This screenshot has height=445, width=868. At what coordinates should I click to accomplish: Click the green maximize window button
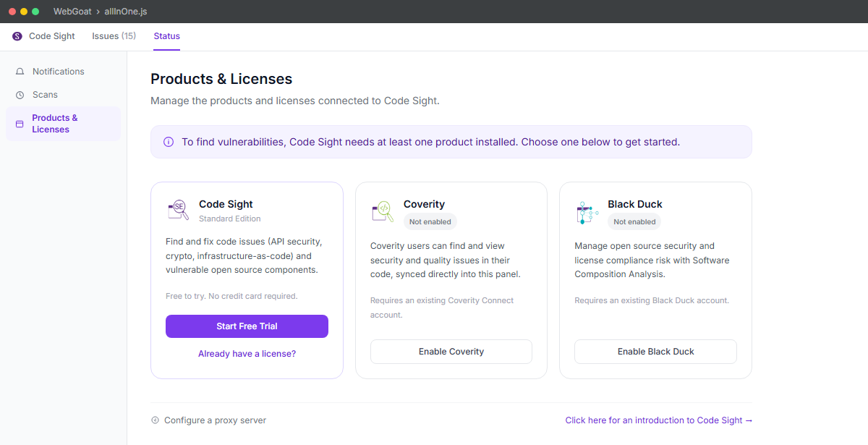click(x=35, y=12)
